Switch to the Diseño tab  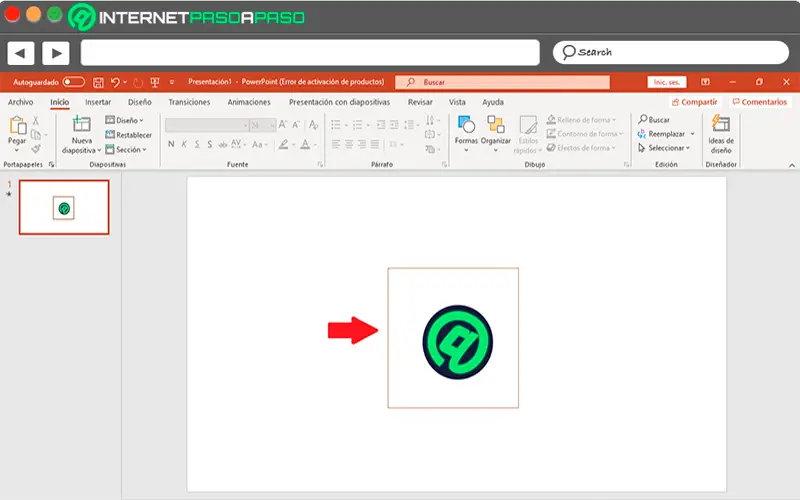140,102
